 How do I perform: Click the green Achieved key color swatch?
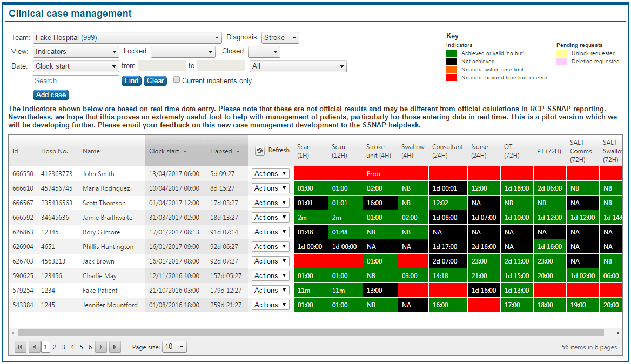point(451,53)
